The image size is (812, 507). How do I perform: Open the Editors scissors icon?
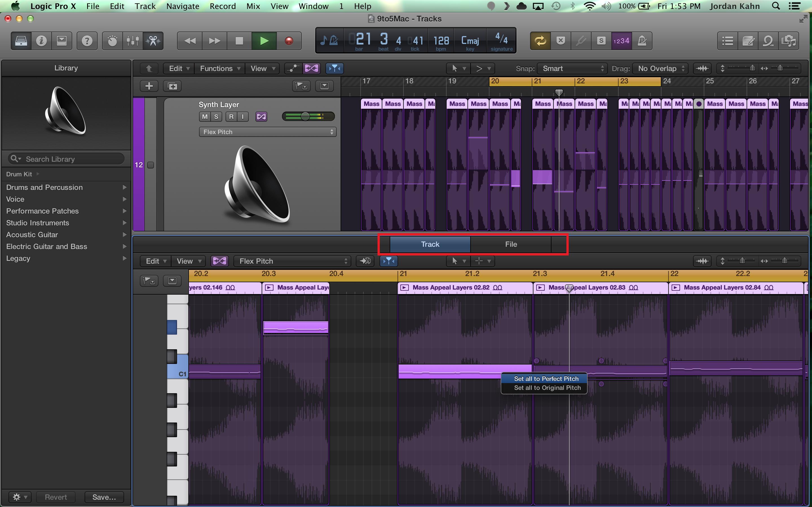coord(153,41)
